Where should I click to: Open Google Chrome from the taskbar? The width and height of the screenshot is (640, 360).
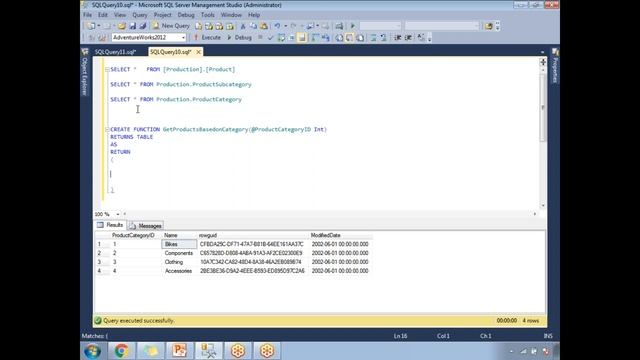(x=121, y=351)
